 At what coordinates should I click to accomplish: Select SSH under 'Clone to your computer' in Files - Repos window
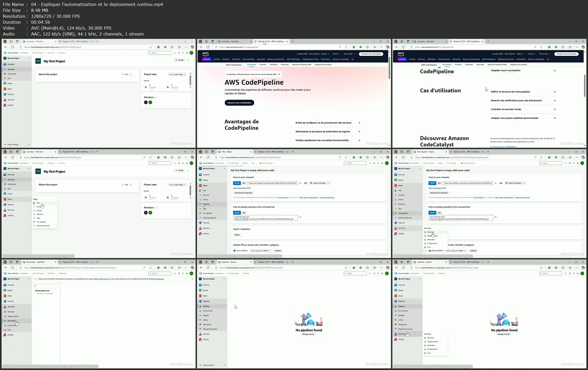click(244, 183)
